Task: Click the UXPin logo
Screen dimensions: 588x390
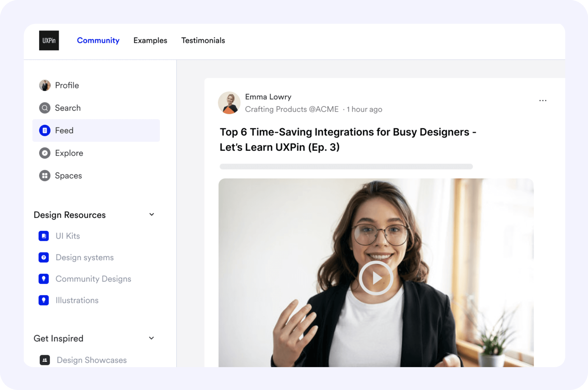Action: pyautogui.click(x=49, y=41)
